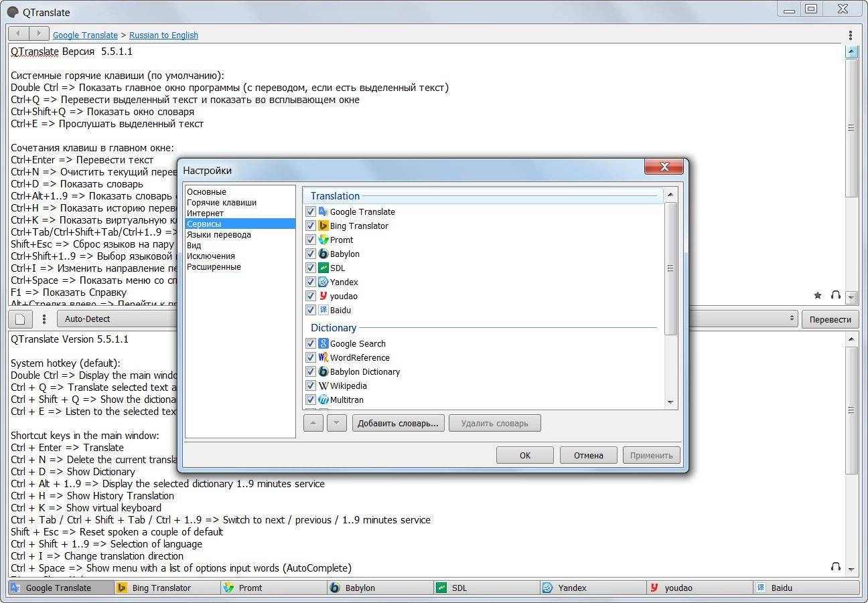Screen dimensions: 868x603
Task: Click the headphones listen icon in source pane
Action: click(x=835, y=295)
